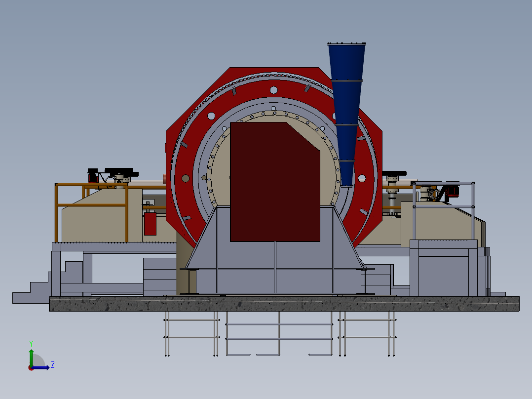Select the center anchor bolt frame below slab

coord(279,333)
